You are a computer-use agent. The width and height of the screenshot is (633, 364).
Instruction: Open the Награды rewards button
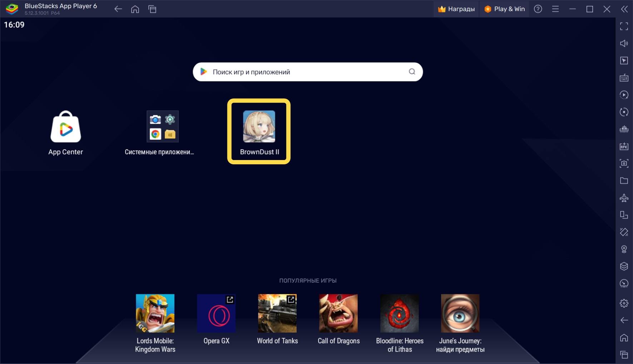456,9
